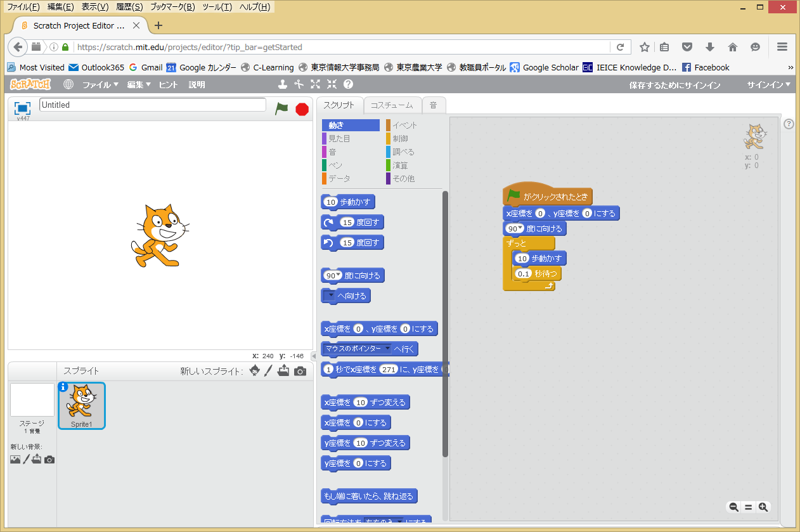The height and width of the screenshot is (532, 800).
Task: Click the Scratch logo
Action: coord(30,84)
